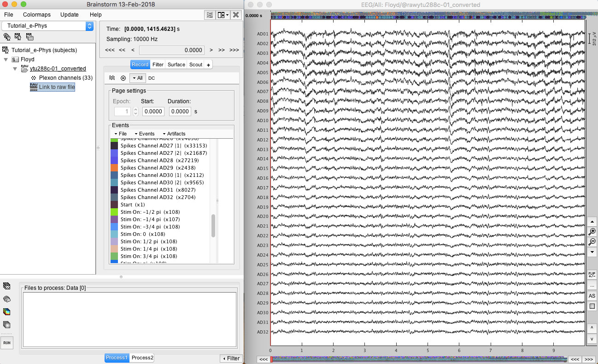Click the Start time input field
The height and width of the screenshot is (364, 598).
click(x=153, y=112)
